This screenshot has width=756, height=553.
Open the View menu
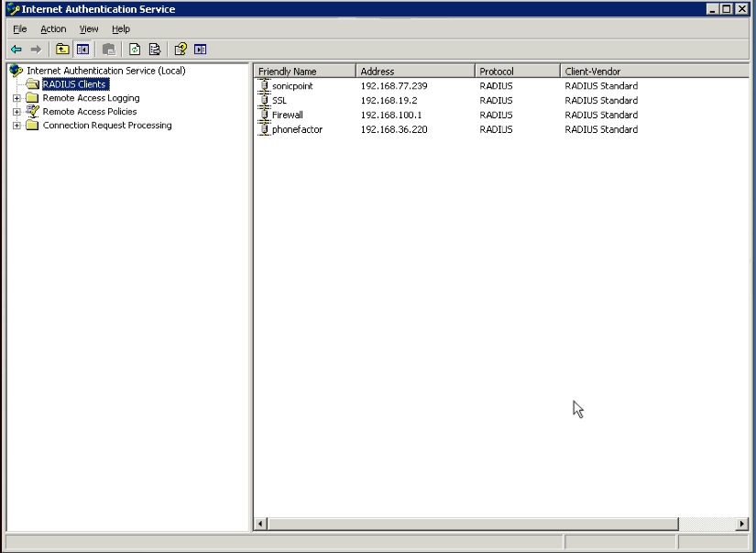click(x=89, y=29)
